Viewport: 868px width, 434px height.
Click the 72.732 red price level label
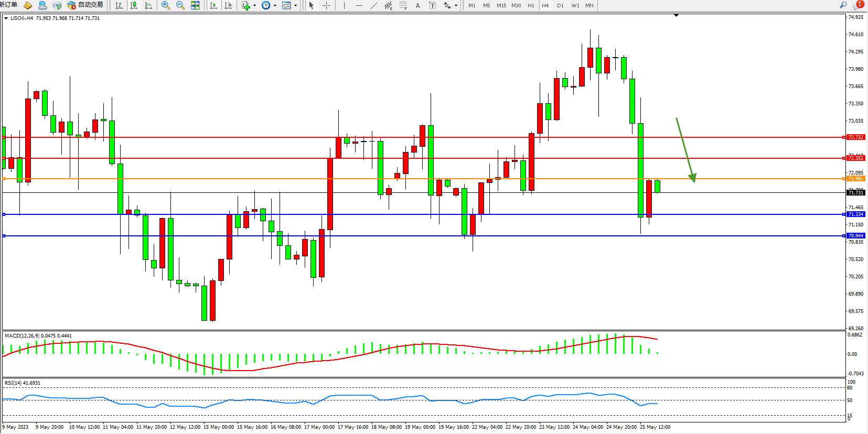click(x=855, y=137)
